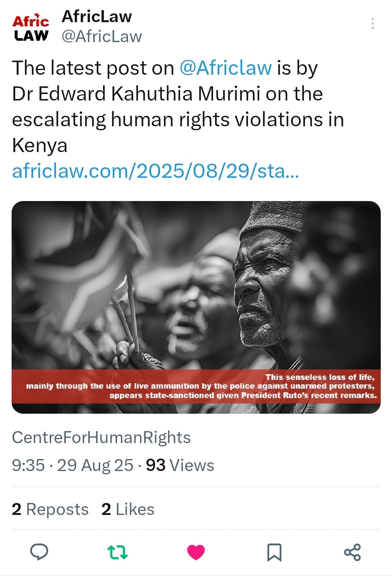Open the three-dot more options menu
Screen dimensions: 392x577
point(373,24)
